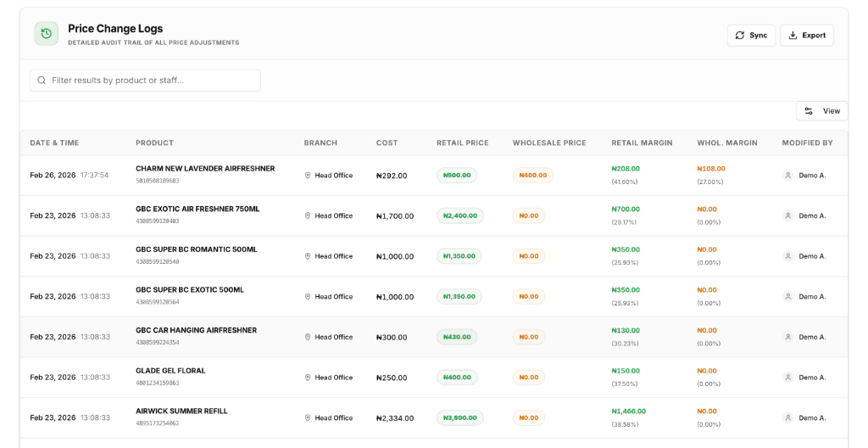Click the location pin in GLADE GEL FLORAL row
This screenshot has height=448, width=868.
coord(308,378)
